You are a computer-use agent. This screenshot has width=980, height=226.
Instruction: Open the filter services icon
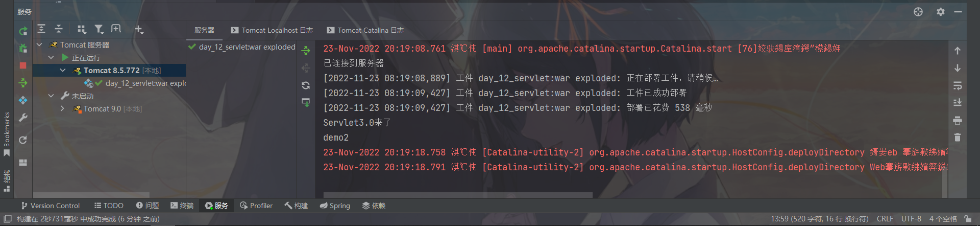[99, 29]
